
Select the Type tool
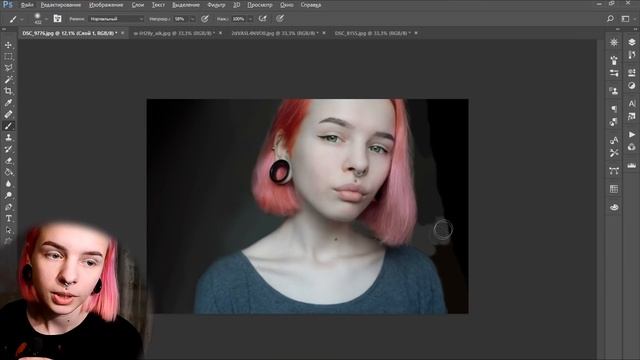(x=8, y=219)
